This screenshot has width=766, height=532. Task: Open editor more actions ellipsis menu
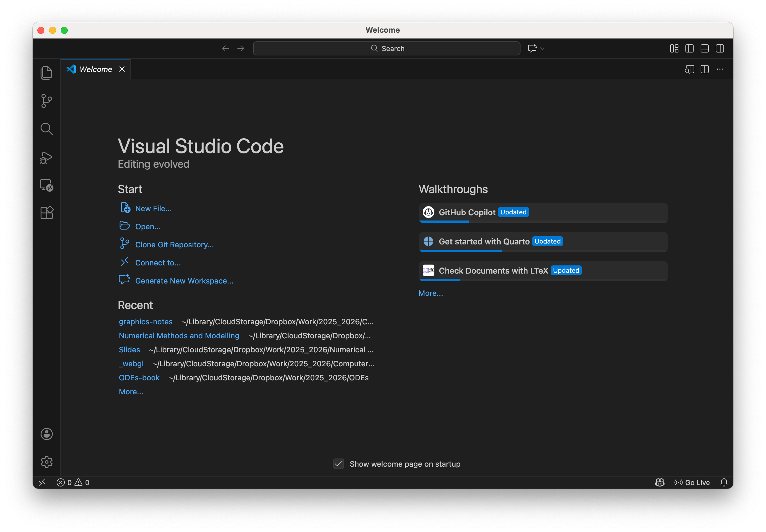click(720, 69)
